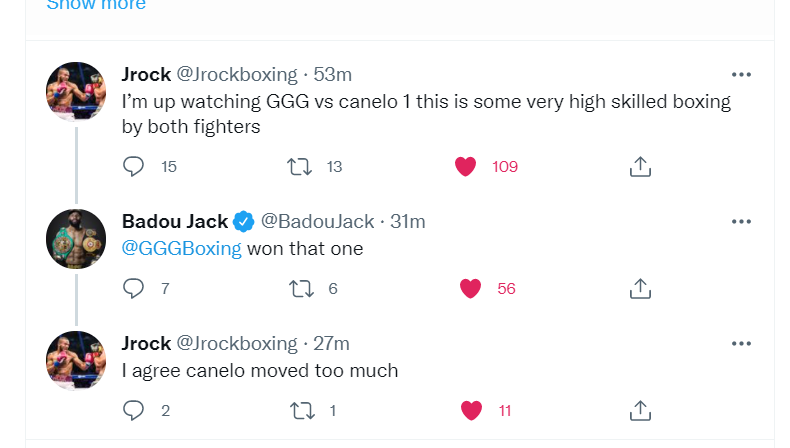Share Badou Jack's tweet
This screenshot has width=790, height=448.
pyautogui.click(x=640, y=288)
